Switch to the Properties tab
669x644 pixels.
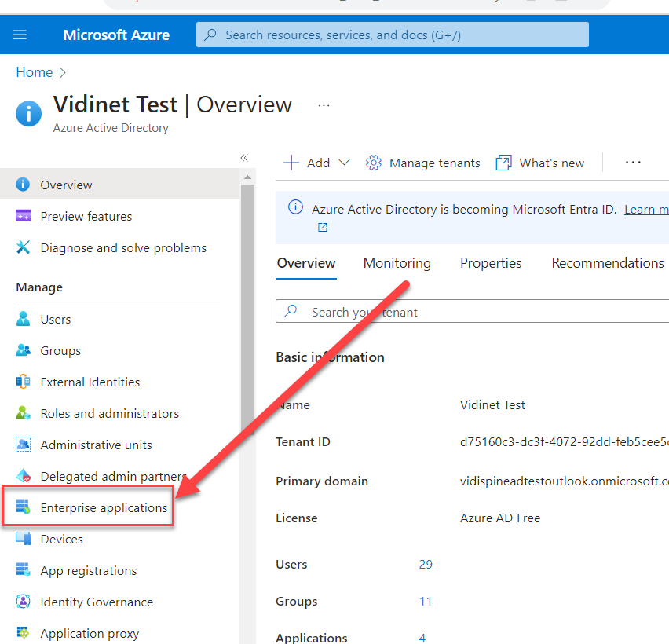491,263
